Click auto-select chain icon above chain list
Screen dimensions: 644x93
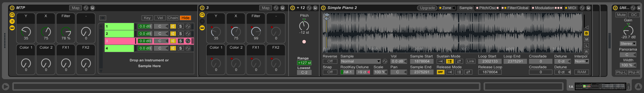pos(103,18)
